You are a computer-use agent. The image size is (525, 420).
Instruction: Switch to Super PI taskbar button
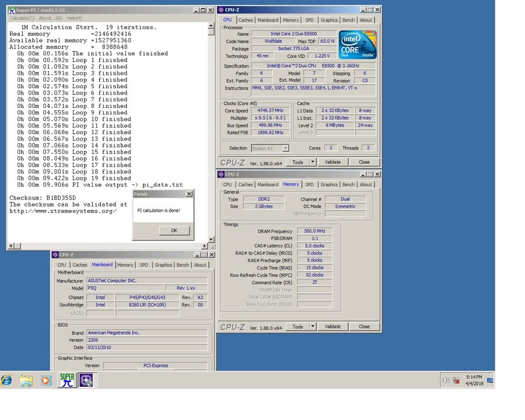click(x=67, y=380)
